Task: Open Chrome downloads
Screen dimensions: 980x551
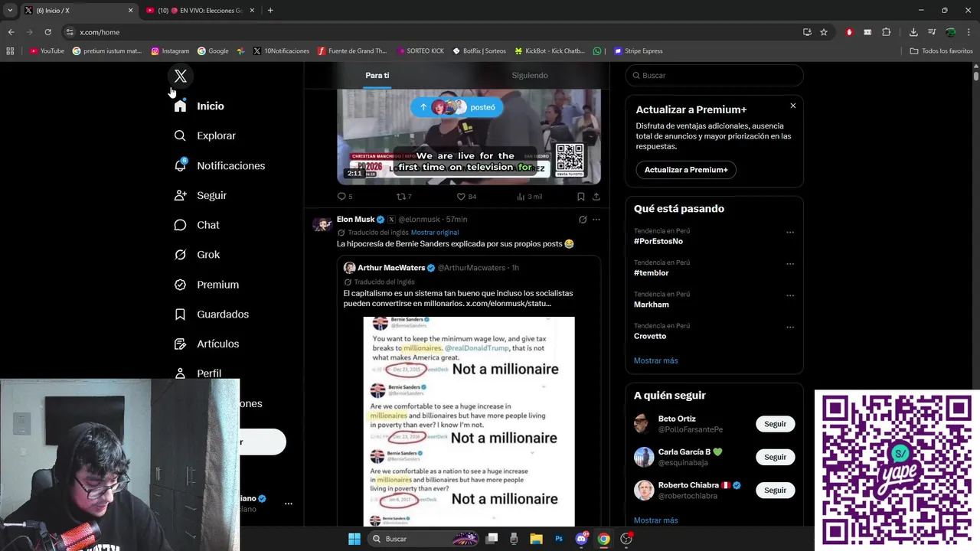Action: click(913, 32)
